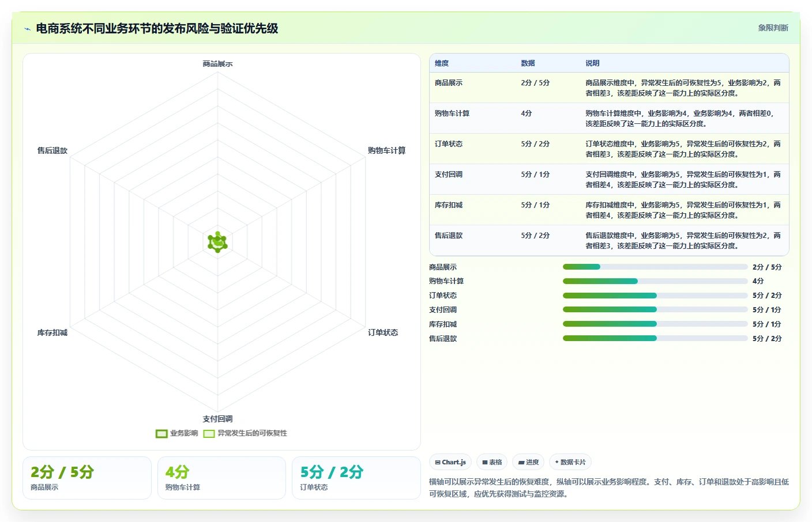The image size is (812, 522).
Task: Select the 购物车计算 progress bar
Action: pyautogui.click(x=655, y=281)
